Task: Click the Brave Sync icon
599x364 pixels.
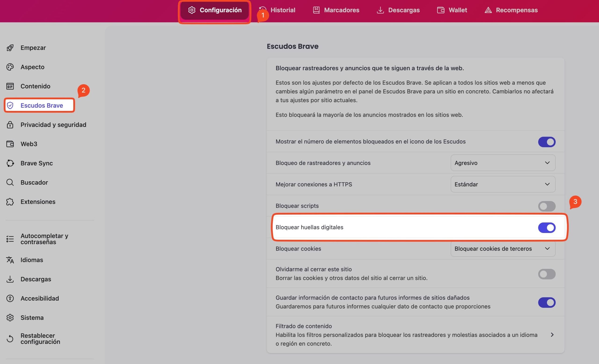Action: (x=10, y=163)
